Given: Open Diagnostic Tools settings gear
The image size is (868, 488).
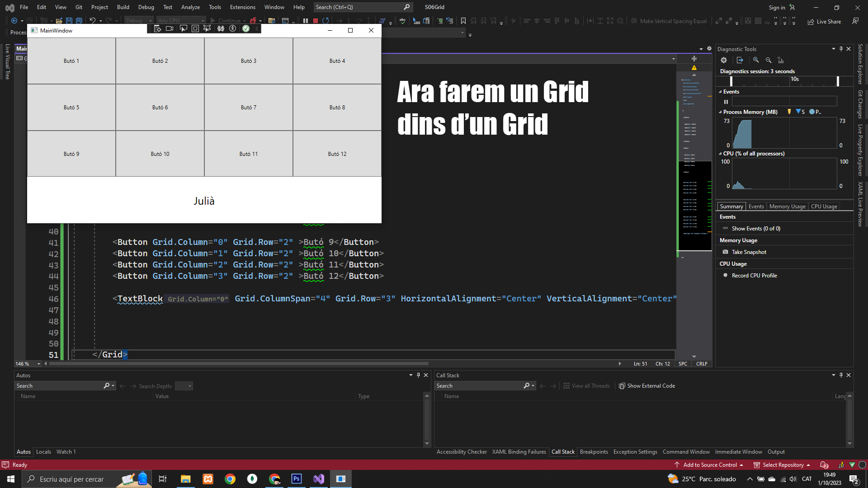Looking at the screenshot, I should tap(724, 60).
